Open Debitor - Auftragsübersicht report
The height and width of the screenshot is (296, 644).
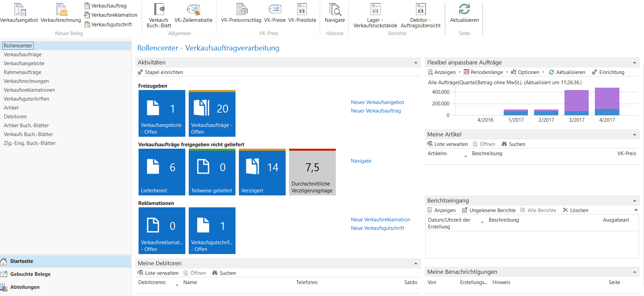coord(420,15)
